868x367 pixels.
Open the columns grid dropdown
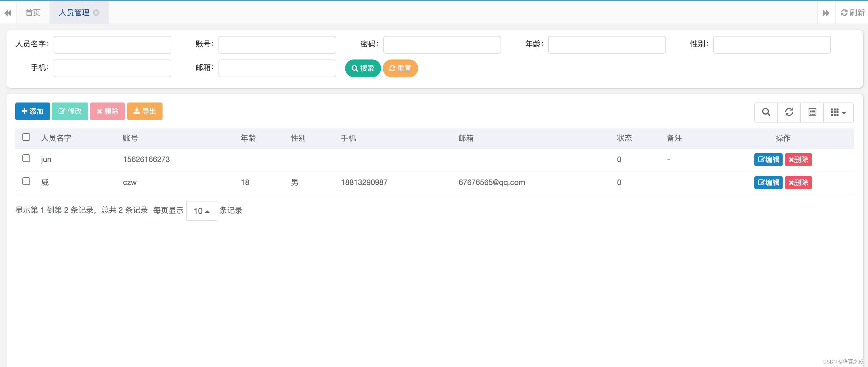coord(838,112)
